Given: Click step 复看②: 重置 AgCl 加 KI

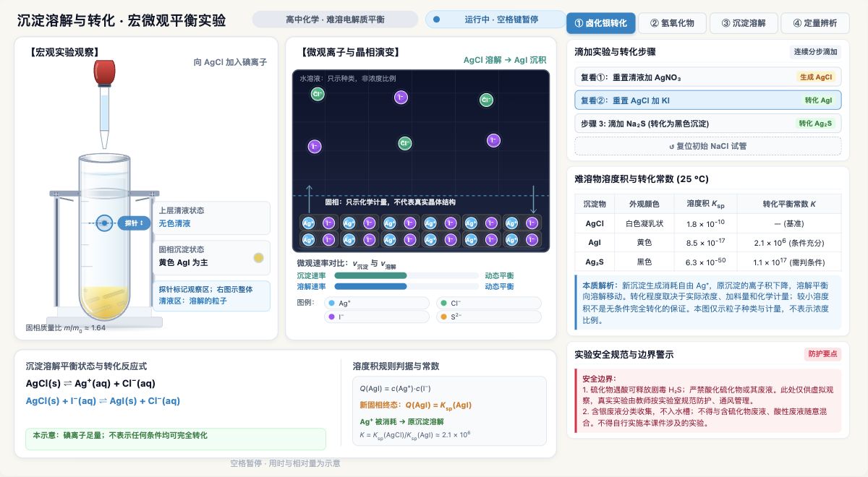Looking at the screenshot, I should 707,100.
